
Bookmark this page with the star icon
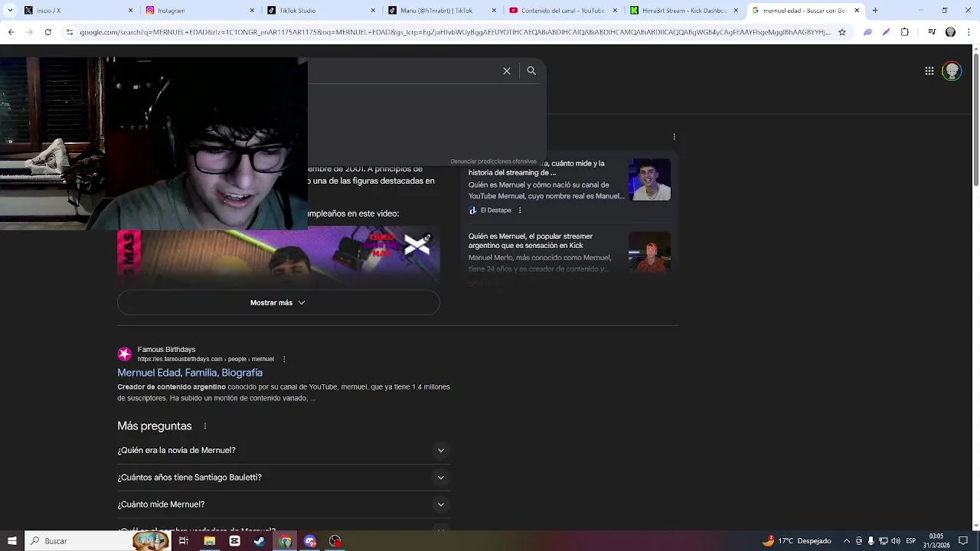pyautogui.click(x=842, y=32)
